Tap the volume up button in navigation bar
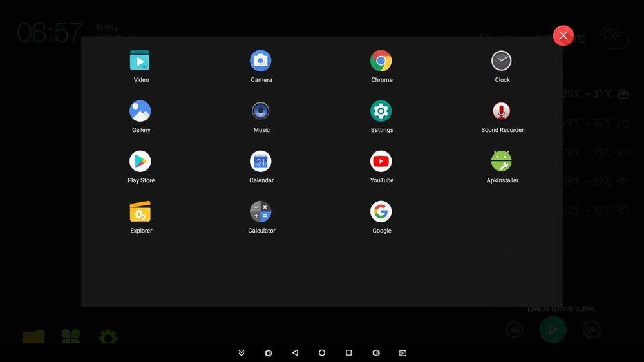644x362 pixels. tap(376, 353)
